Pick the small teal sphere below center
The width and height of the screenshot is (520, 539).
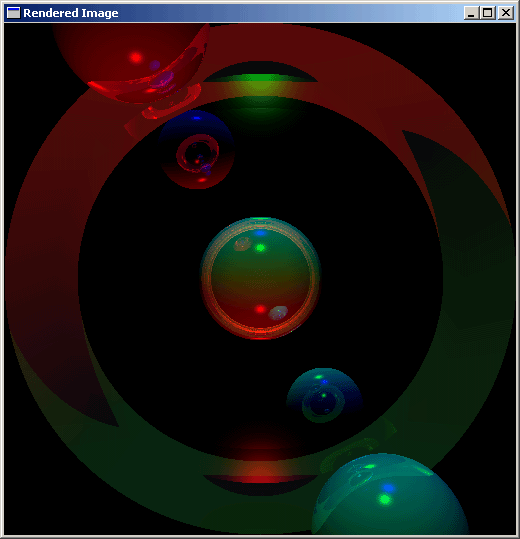[324, 395]
